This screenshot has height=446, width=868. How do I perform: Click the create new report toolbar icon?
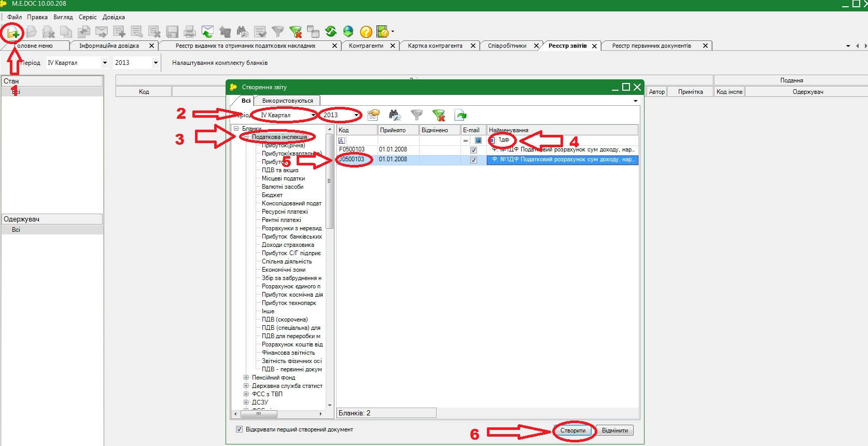tap(12, 32)
